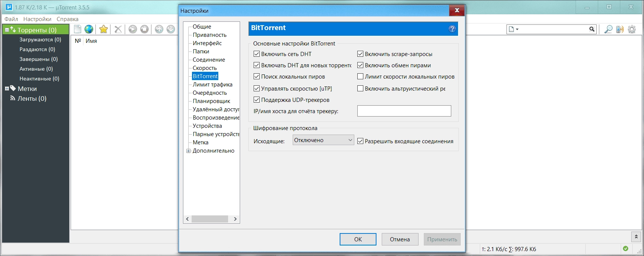
Task: Close the Настройки dialog with X
Action: pos(457,10)
